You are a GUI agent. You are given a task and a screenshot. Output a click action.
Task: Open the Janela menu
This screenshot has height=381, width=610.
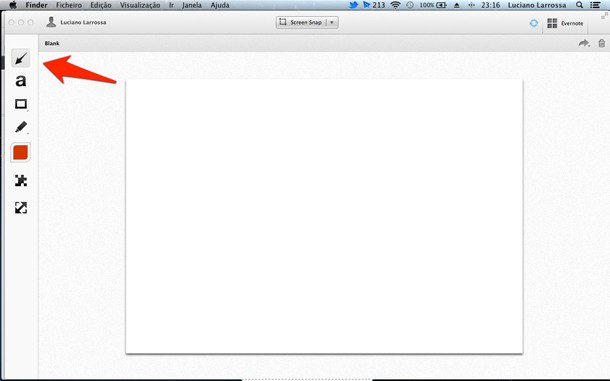click(x=192, y=5)
